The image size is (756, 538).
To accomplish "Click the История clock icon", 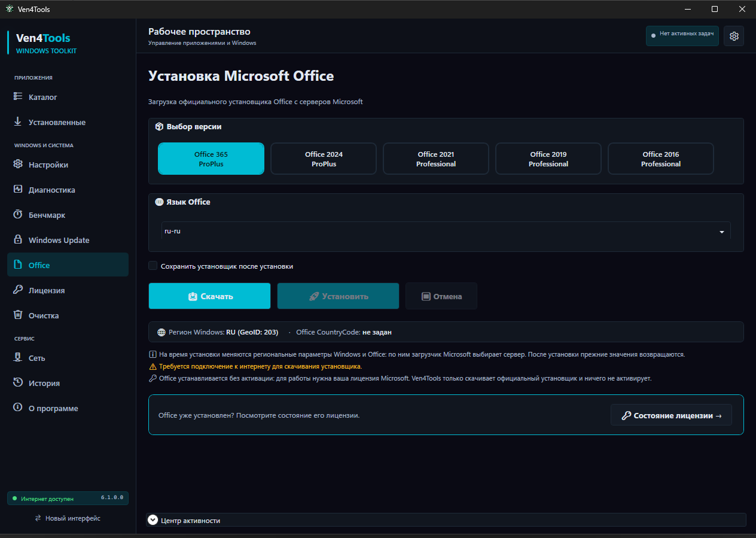I will 18,382.
